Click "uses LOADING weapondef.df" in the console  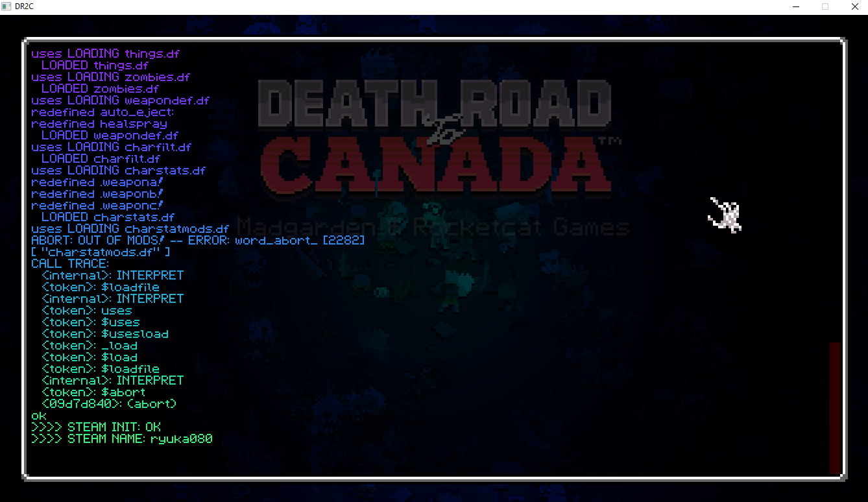(121, 101)
